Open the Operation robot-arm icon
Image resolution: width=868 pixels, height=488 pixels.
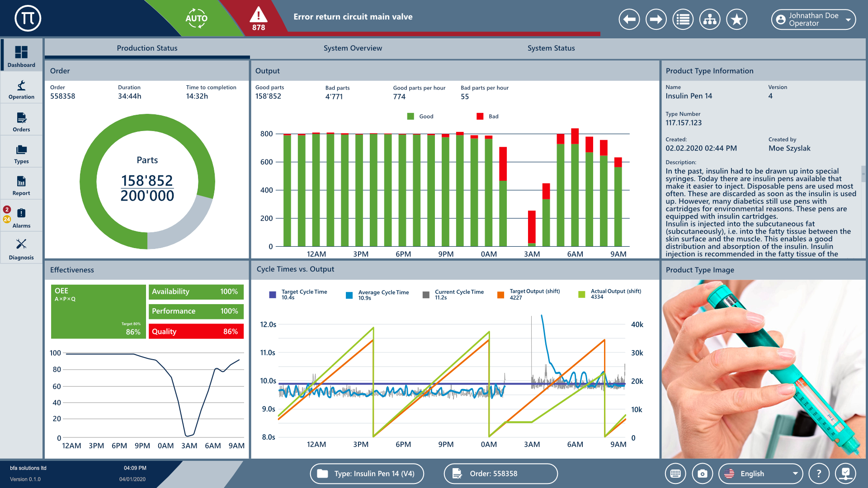21,89
